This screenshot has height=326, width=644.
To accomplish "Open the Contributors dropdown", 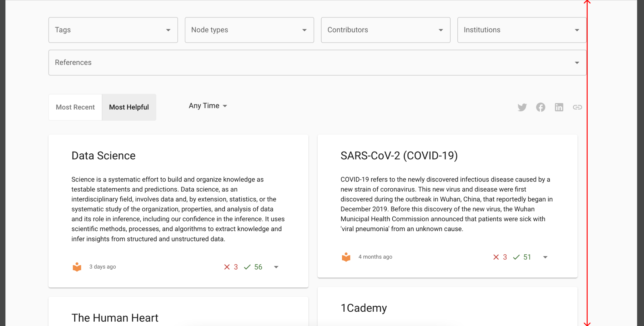I will [x=386, y=30].
